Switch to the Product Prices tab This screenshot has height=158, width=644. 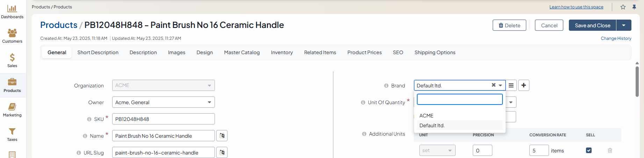coord(364,52)
